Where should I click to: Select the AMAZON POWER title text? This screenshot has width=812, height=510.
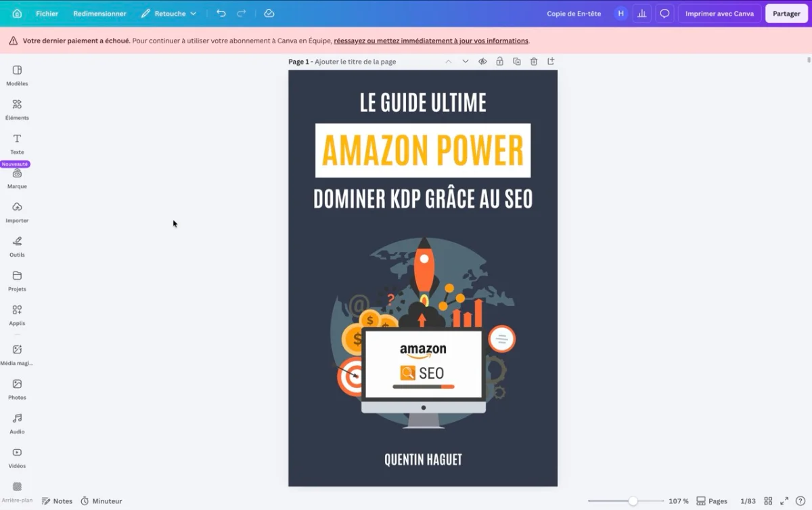[423, 150]
